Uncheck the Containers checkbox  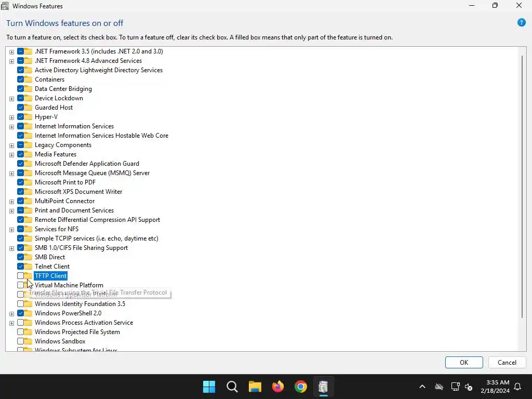click(x=20, y=79)
